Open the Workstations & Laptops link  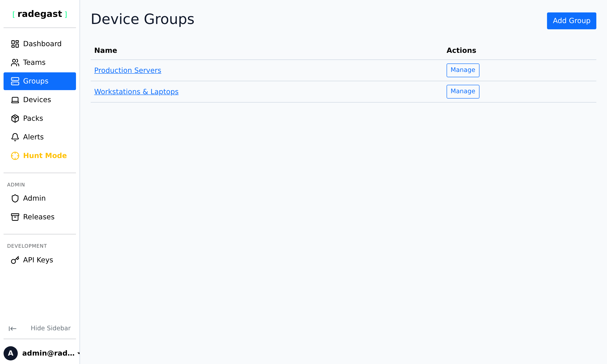(x=136, y=92)
